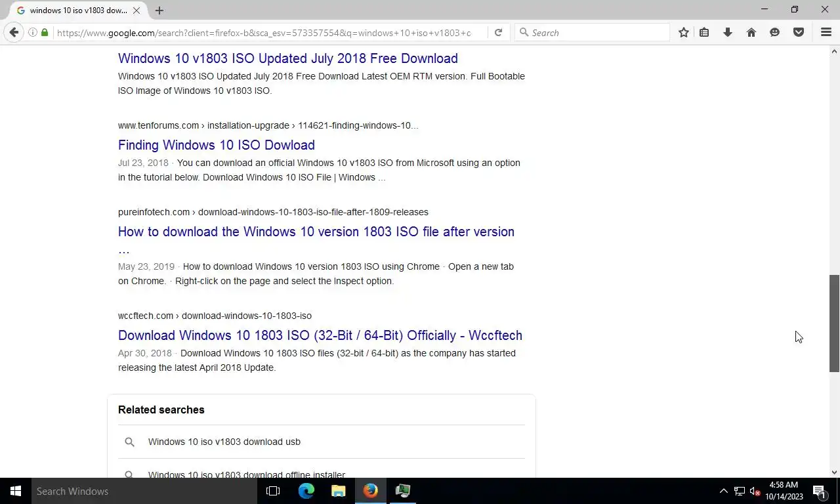Open pureinfotech 'How to download the Windows 10' result

point(316,240)
